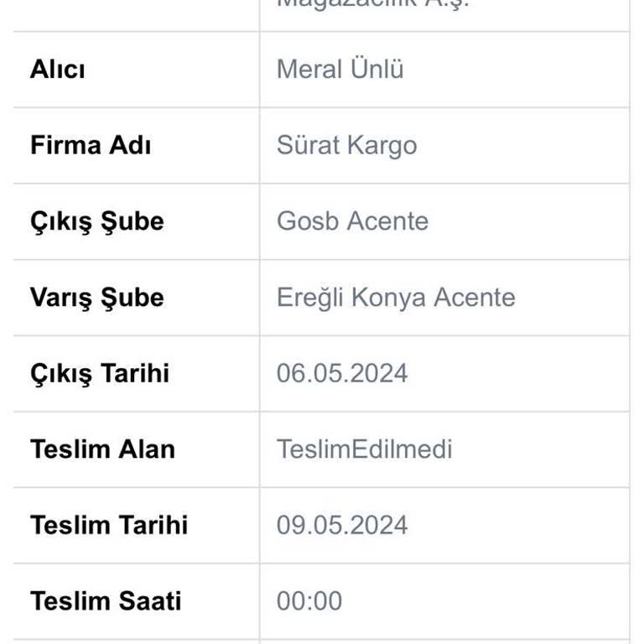This screenshot has width=644, height=644.
Task: Select the recipient name Meral Ünlü
Action: point(340,70)
